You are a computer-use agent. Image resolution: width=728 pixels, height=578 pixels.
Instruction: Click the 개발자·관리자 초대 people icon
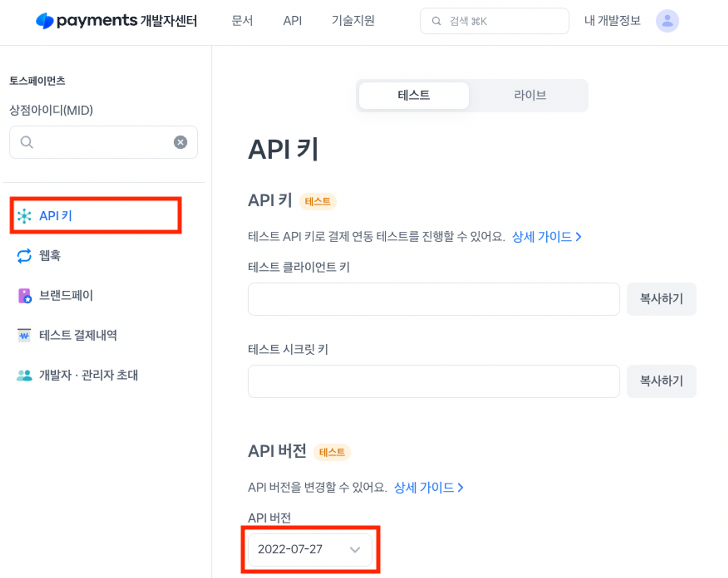point(24,375)
